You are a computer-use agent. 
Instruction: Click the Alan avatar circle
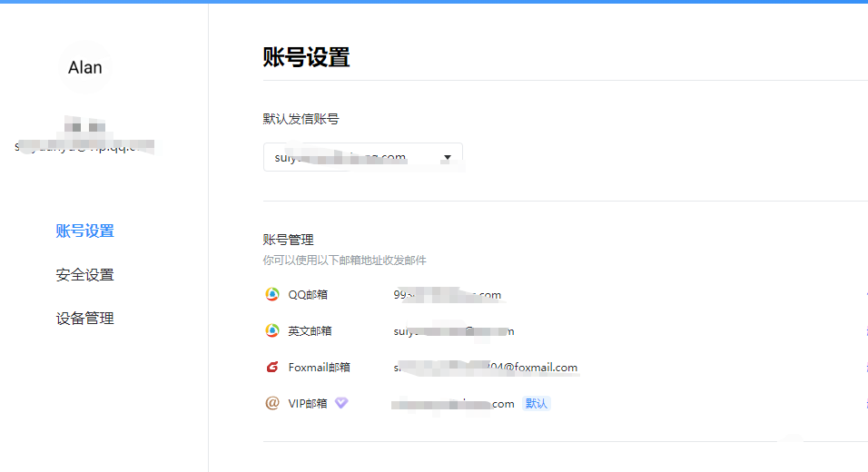[84, 67]
